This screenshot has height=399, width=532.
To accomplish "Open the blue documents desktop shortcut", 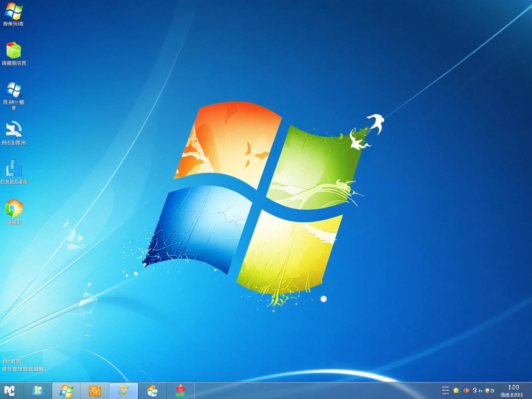I will click(x=13, y=169).
